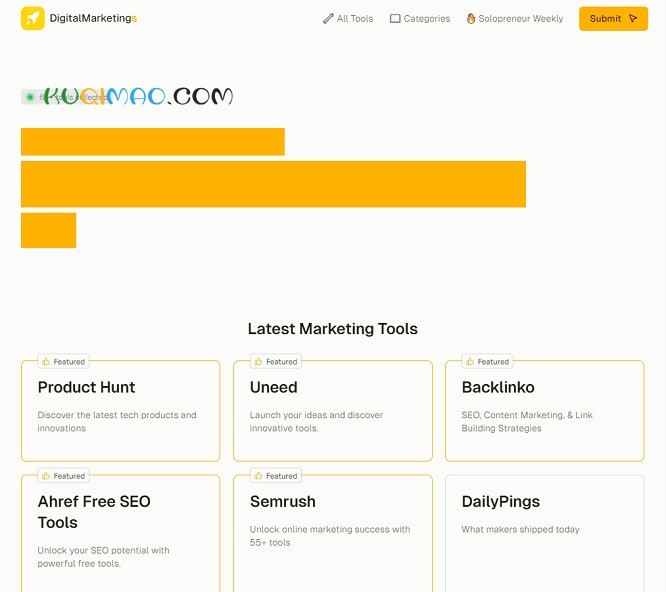Image resolution: width=666 pixels, height=592 pixels.
Task: Go to Solopreneur Weekly in the navbar
Action: pyautogui.click(x=515, y=19)
